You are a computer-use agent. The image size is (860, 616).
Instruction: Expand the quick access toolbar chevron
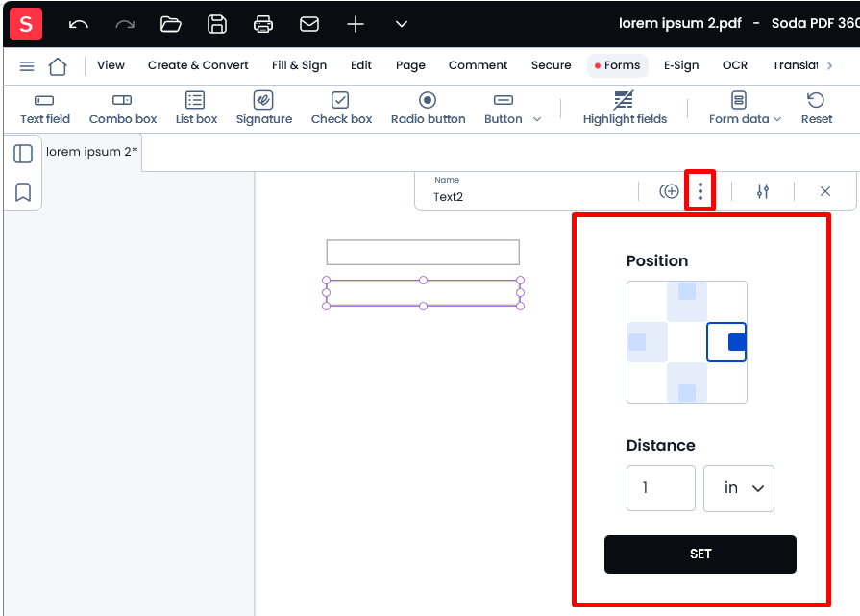[x=402, y=24]
